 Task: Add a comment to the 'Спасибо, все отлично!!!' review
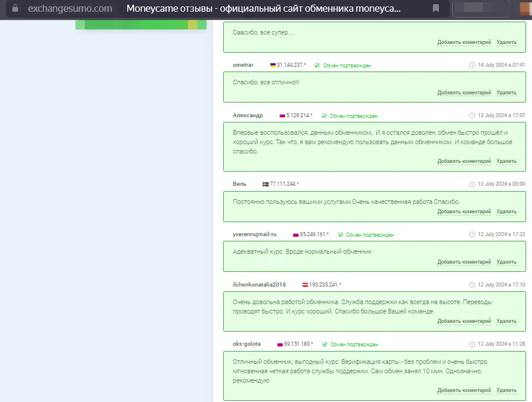click(463, 93)
